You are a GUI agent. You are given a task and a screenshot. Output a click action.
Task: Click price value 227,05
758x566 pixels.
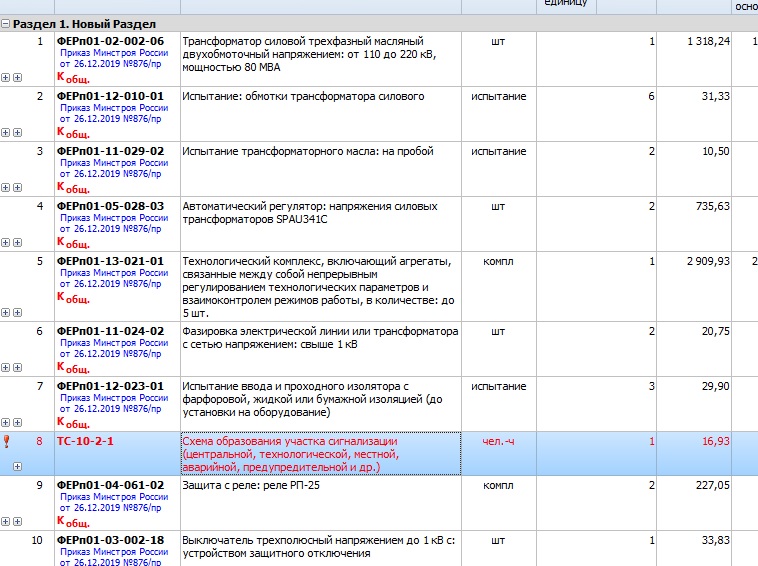(x=713, y=486)
